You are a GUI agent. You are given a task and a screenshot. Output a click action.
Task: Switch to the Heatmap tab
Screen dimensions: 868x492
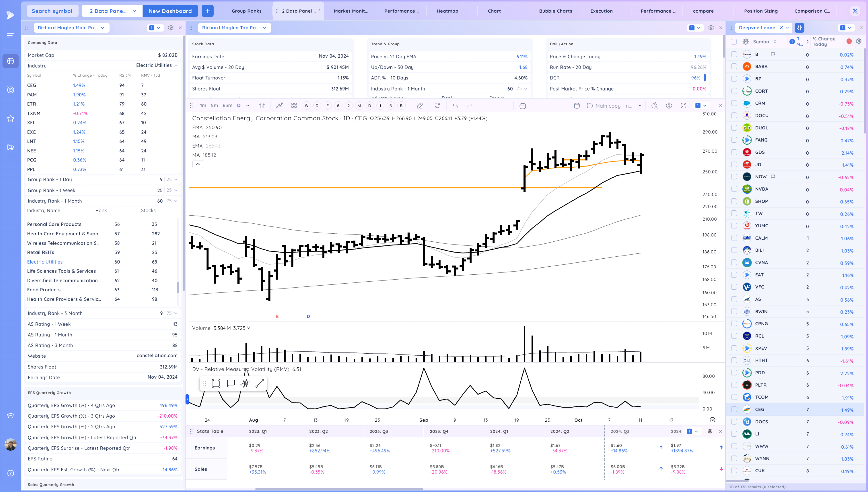point(447,11)
